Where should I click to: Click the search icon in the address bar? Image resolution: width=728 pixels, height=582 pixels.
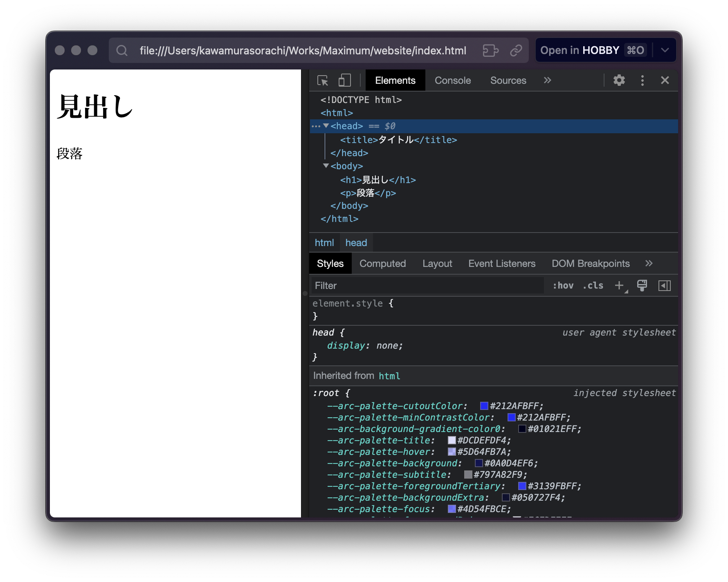tap(122, 51)
